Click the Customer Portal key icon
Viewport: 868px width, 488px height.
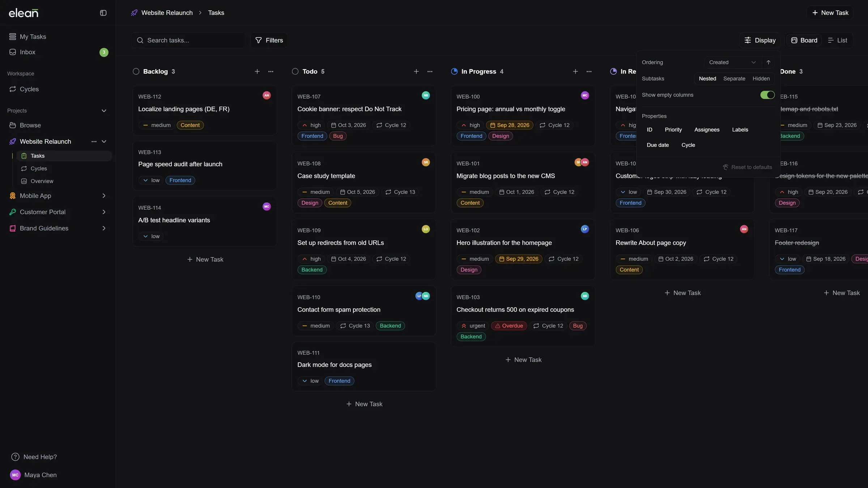13,212
